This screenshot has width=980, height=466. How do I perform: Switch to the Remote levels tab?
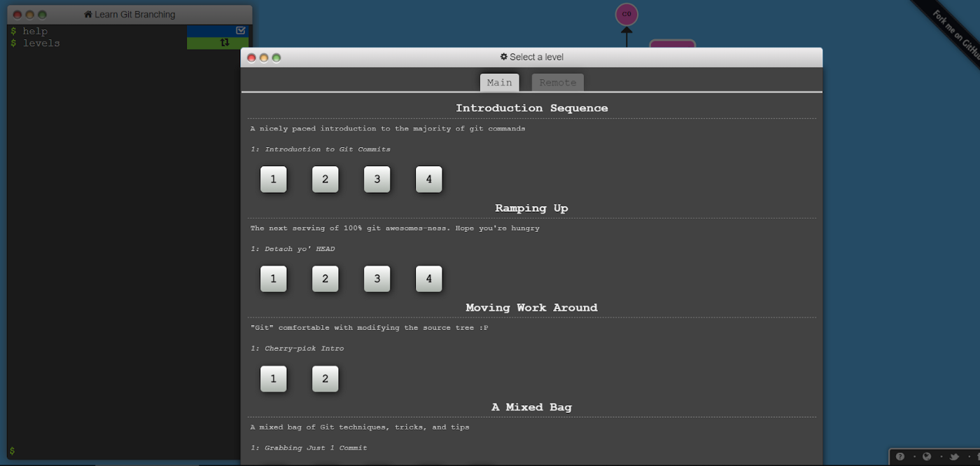click(x=558, y=83)
